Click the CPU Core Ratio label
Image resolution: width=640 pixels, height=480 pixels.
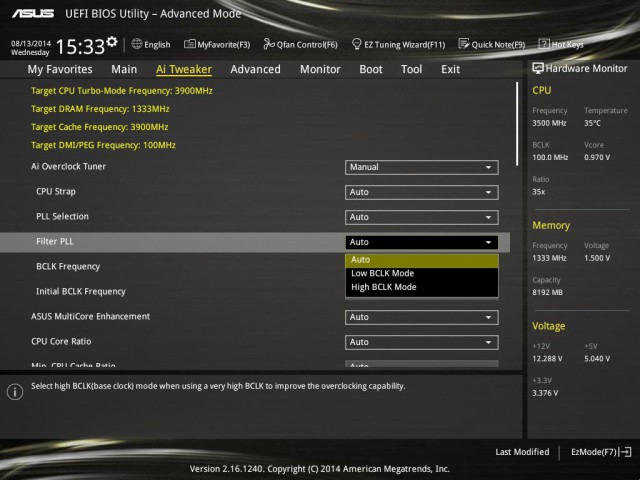pos(61,341)
